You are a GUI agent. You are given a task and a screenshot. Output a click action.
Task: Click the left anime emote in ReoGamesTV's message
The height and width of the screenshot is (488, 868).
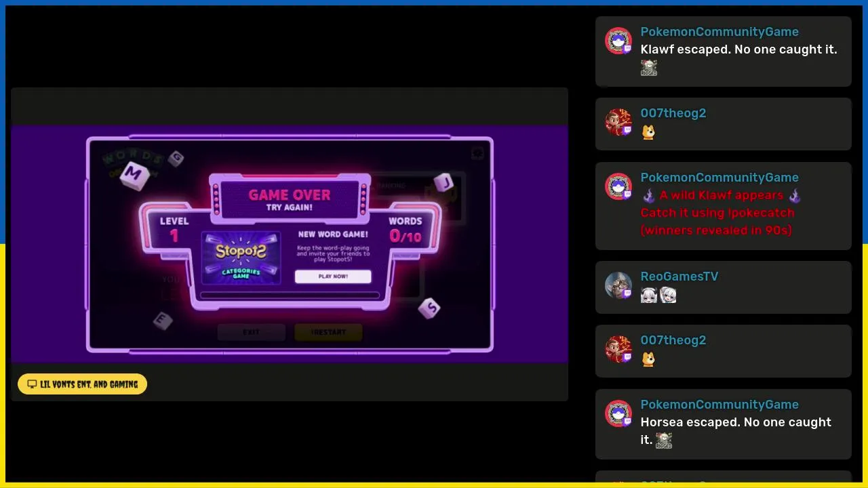click(x=649, y=295)
